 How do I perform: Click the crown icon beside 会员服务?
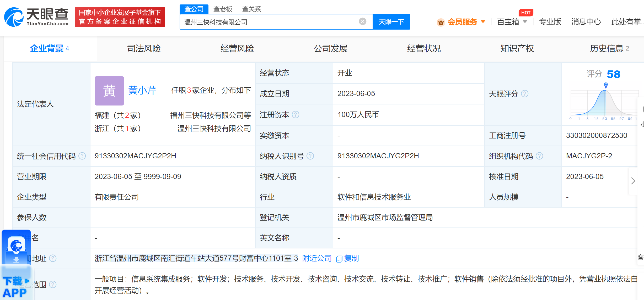coord(441,22)
